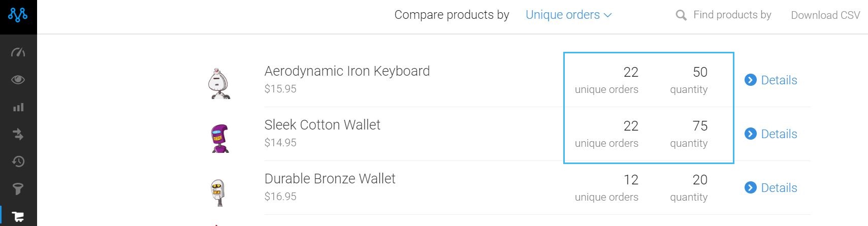The image size is (868, 226).
Task: Open the bar chart icon in sidebar
Action: 18,107
